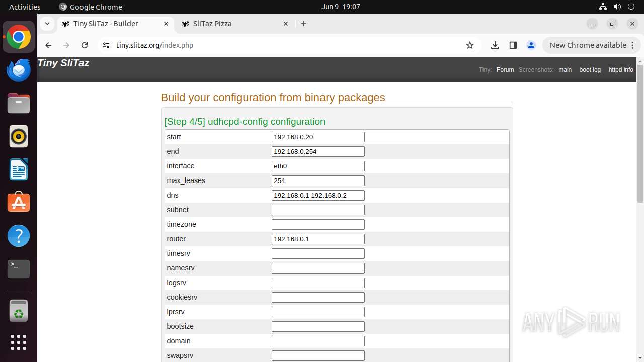This screenshot has height=362, width=644.
Task: Click the Step 4/5 udhcpd-config heading
Action: 245,122
